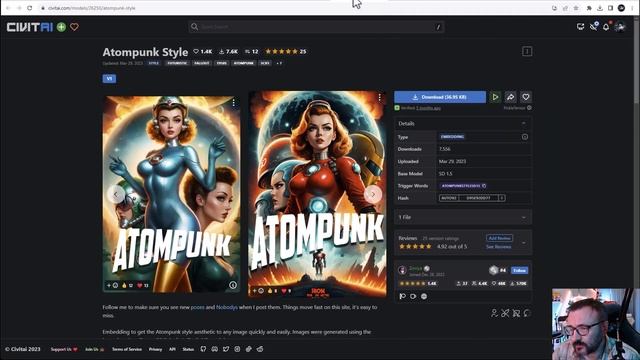Click See Reviews link
640x360 pixels.
click(x=498, y=247)
